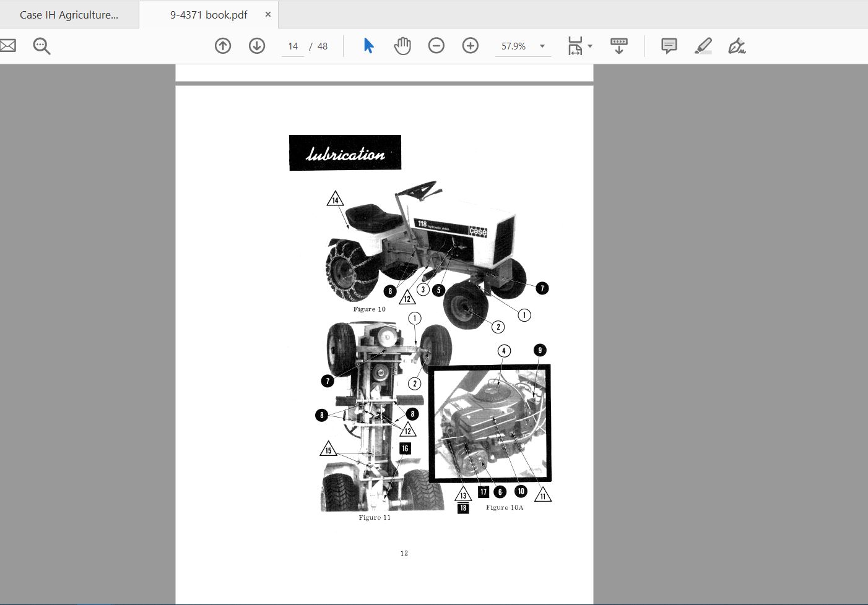Viewport: 868px width, 605px height.
Task: Click the current page number box
Action: (x=293, y=46)
